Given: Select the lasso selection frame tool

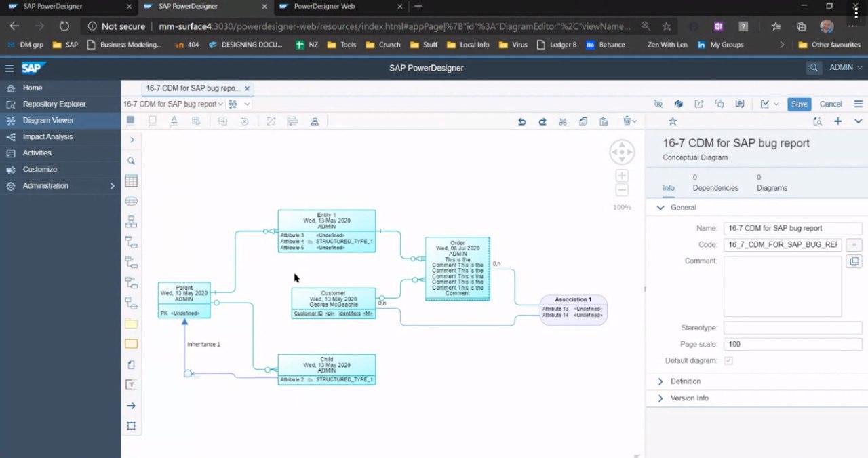Looking at the screenshot, I should 132,426.
